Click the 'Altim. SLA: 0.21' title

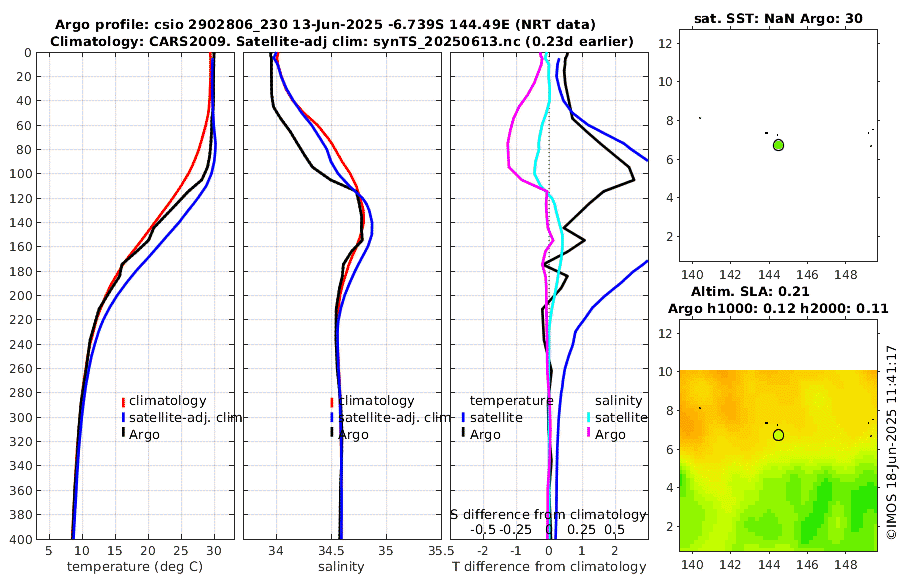tap(750, 291)
